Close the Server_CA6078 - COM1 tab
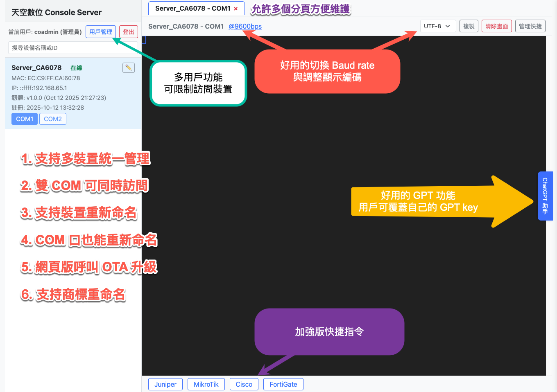Screen dimensions: 557x392 (x=235, y=8)
